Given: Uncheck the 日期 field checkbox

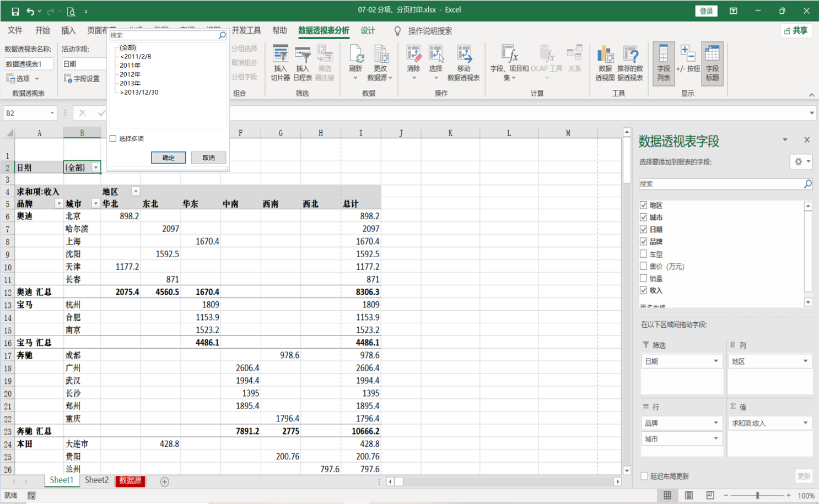Looking at the screenshot, I should click(643, 229).
